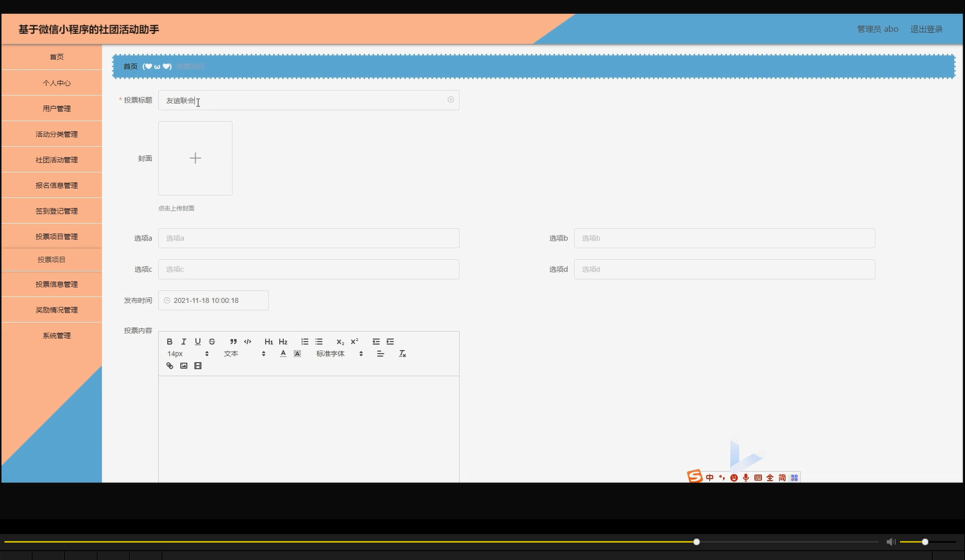Insert a code block in editor
Screen dimensions: 965x560
click(x=248, y=342)
